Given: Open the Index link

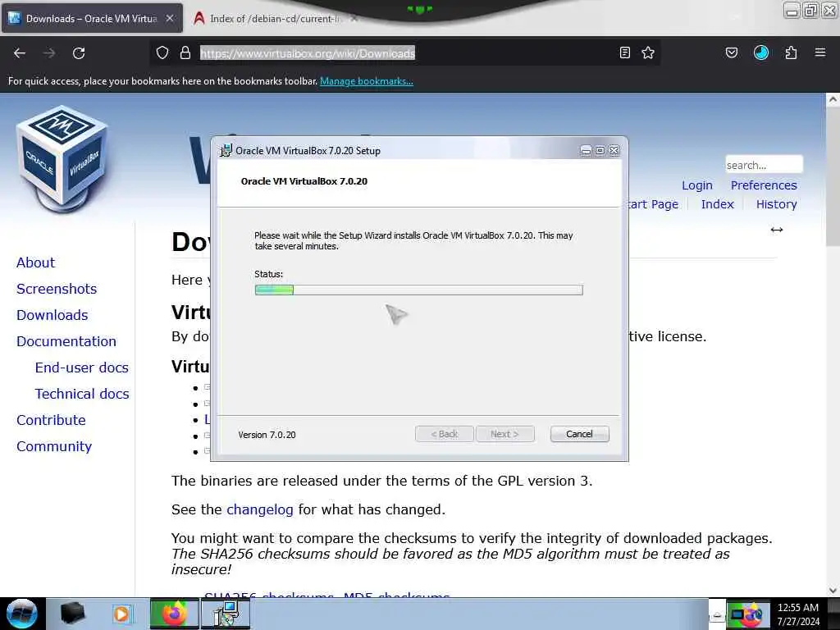Looking at the screenshot, I should (x=717, y=204).
